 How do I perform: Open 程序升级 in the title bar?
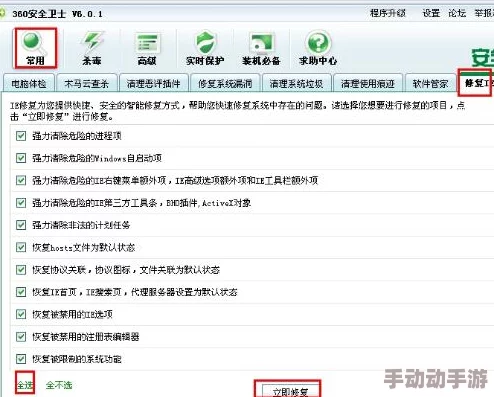388,13
